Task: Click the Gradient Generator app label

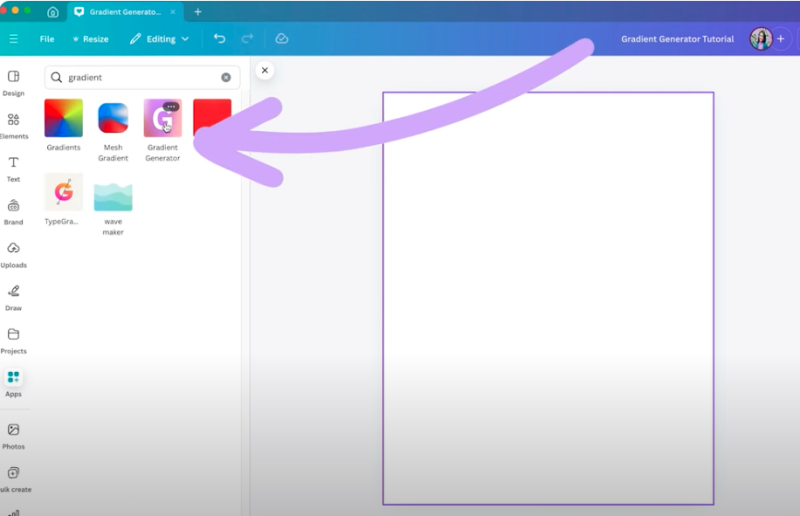Action: [x=162, y=153]
